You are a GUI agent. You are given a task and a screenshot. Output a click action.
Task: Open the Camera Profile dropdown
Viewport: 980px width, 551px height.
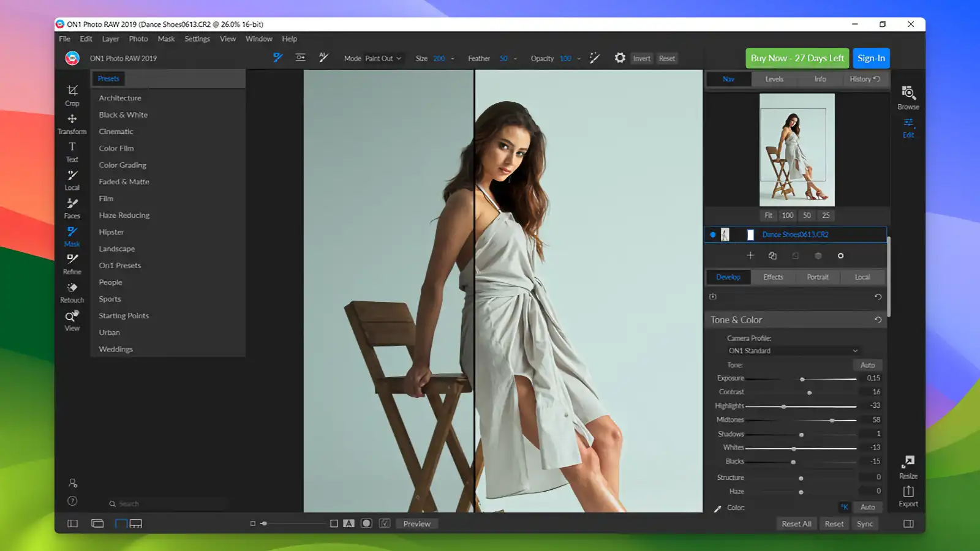(x=792, y=350)
